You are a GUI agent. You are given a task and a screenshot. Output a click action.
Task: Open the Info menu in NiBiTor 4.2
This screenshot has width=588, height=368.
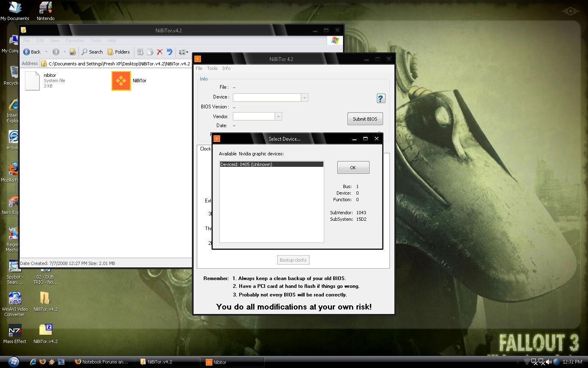click(x=226, y=68)
